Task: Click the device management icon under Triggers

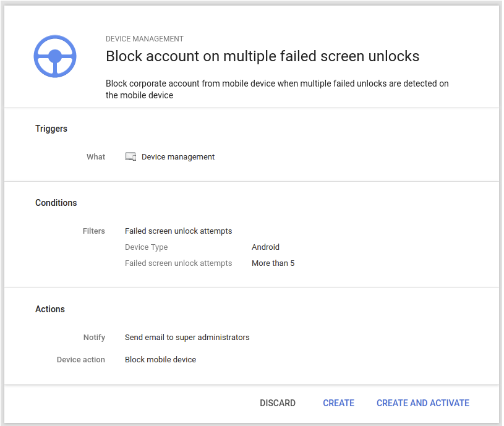Action: [x=130, y=157]
